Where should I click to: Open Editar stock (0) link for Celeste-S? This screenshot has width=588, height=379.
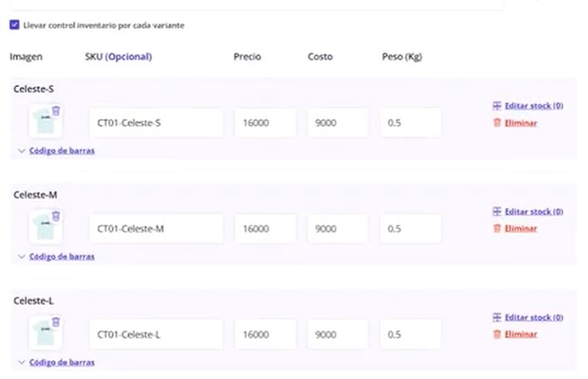click(533, 106)
